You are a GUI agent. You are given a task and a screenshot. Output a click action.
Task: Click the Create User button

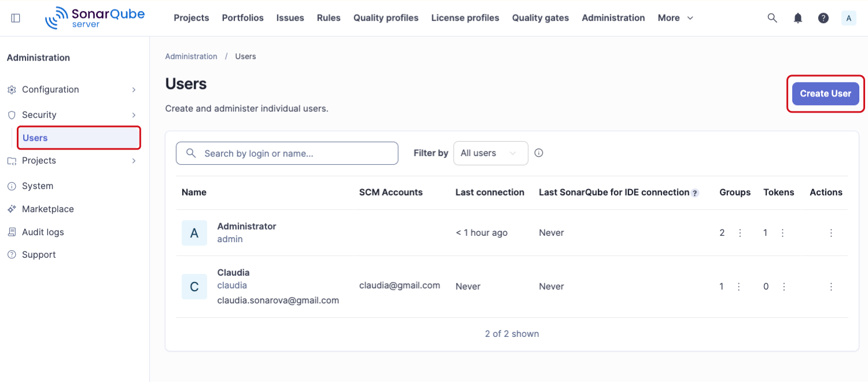click(x=826, y=94)
